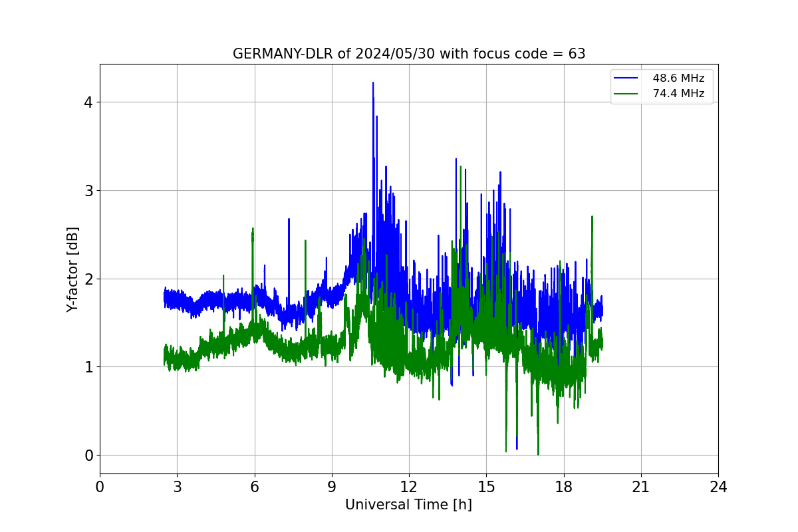Select the 74.4 MHz legend label
798x532 pixels.
[678, 94]
